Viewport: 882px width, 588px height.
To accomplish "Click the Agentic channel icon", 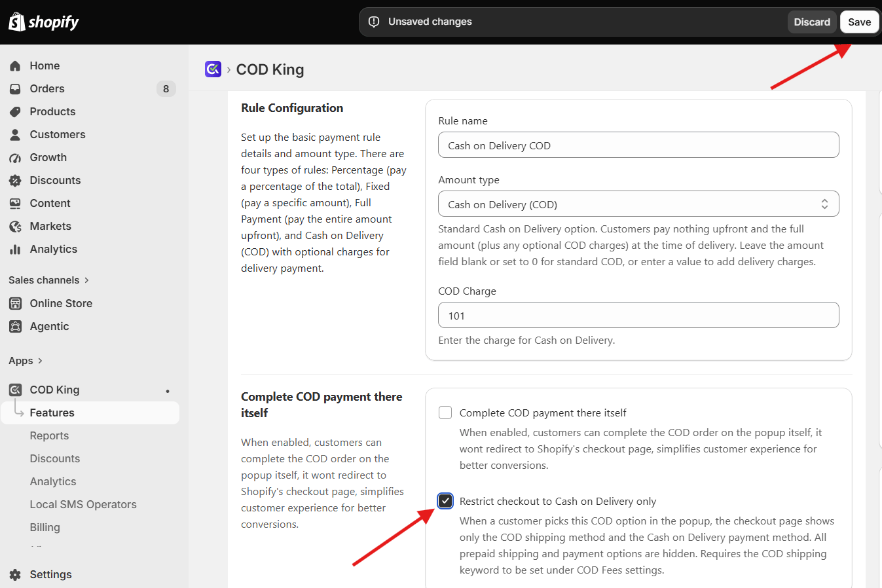I will tap(15, 326).
